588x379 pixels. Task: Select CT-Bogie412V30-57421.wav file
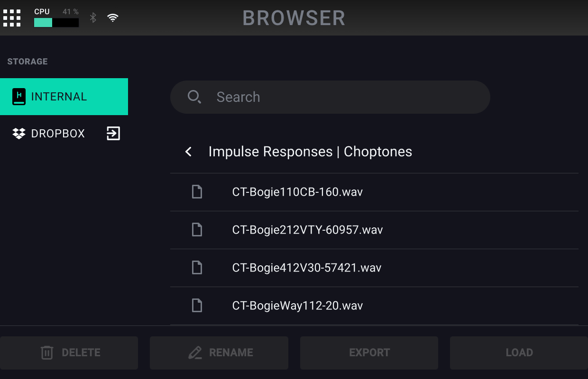point(307,268)
